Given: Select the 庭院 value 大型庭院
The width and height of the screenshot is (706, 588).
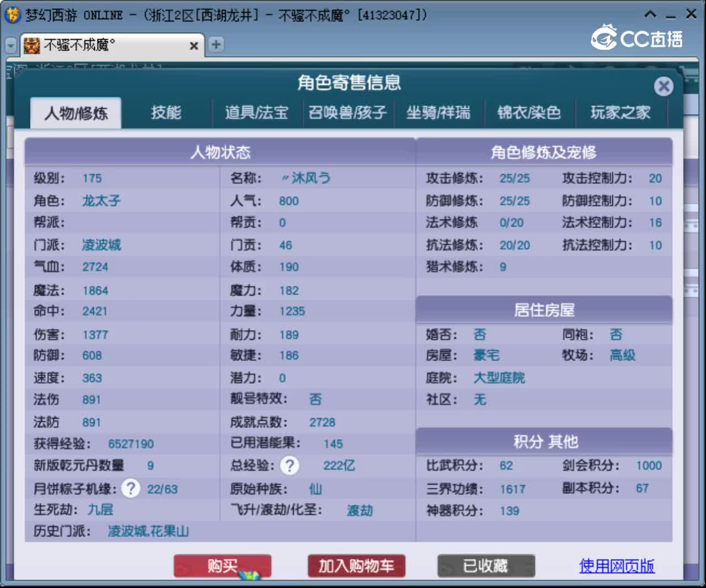Looking at the screenshot, I should click(x=499, y=378).
